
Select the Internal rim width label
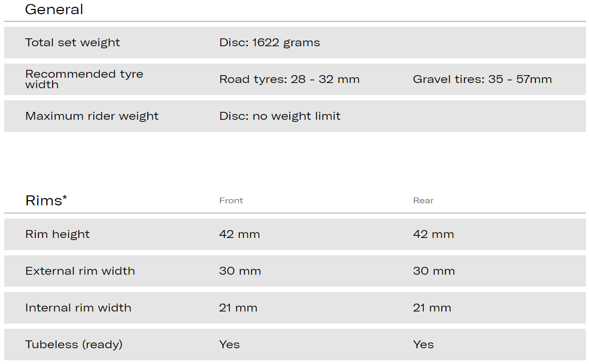(78, 308)
